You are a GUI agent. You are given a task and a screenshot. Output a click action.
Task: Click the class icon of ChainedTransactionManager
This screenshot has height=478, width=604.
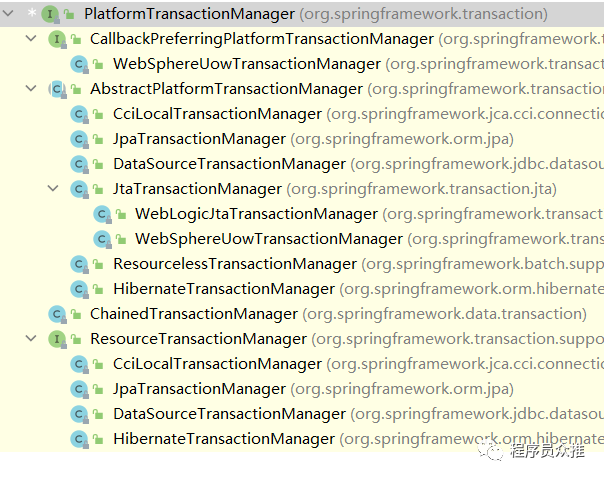click(57, 315)
